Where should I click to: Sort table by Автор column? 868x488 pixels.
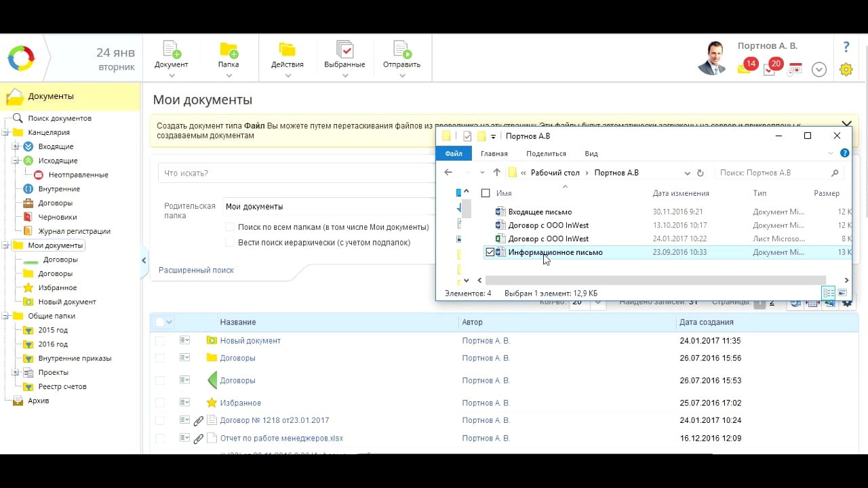click(x=472, y=322)
